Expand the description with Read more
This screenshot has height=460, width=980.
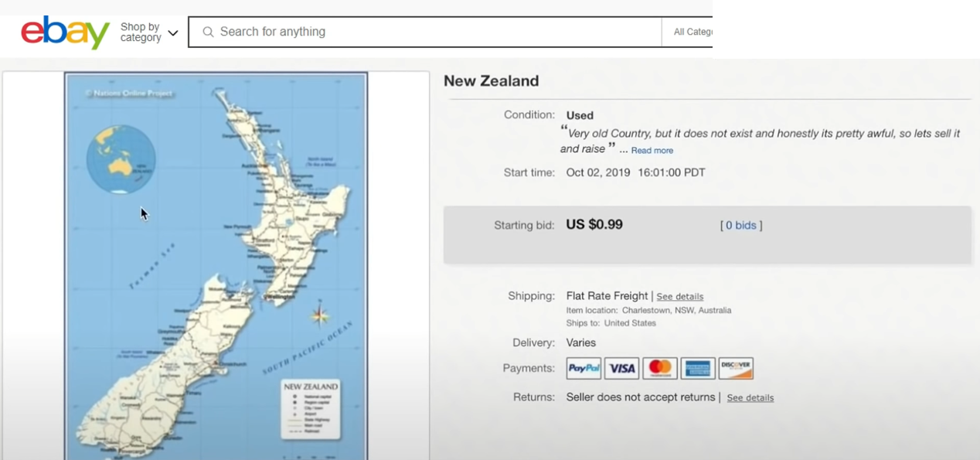[652, 151]
